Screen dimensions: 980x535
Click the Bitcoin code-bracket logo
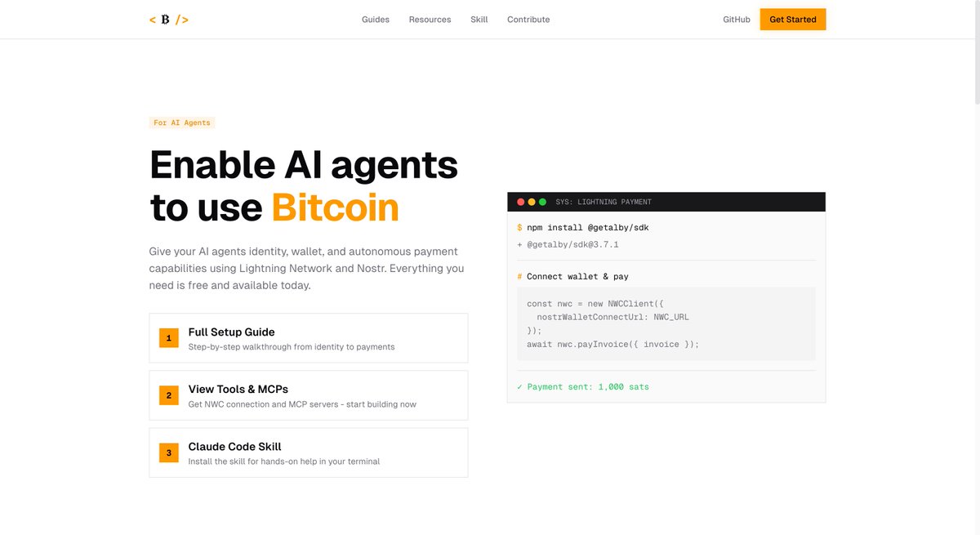(x=169, y=20)
